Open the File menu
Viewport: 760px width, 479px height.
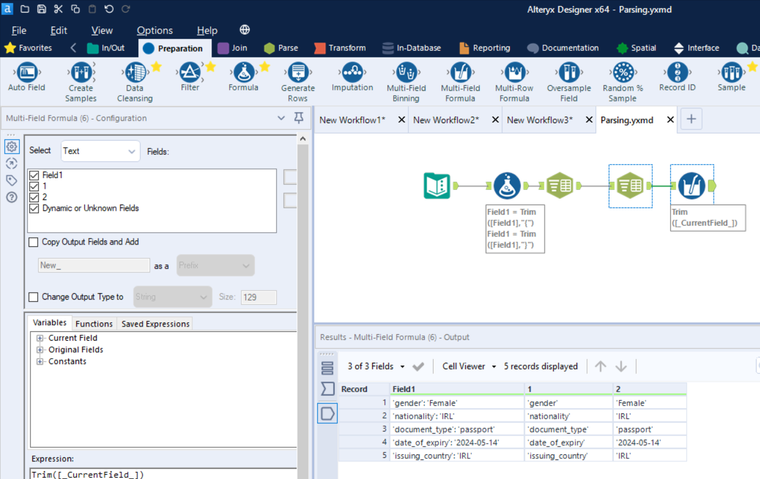click(x=19, y=30)
